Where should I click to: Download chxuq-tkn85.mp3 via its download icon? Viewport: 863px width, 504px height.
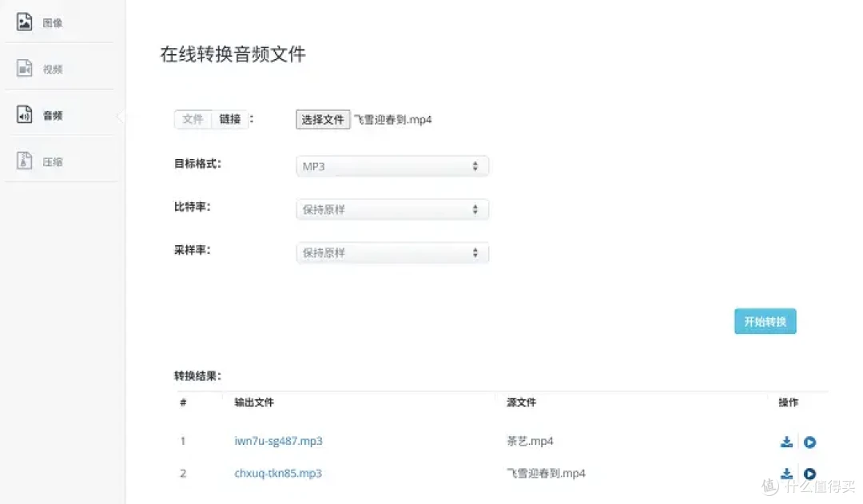(786, 473)
